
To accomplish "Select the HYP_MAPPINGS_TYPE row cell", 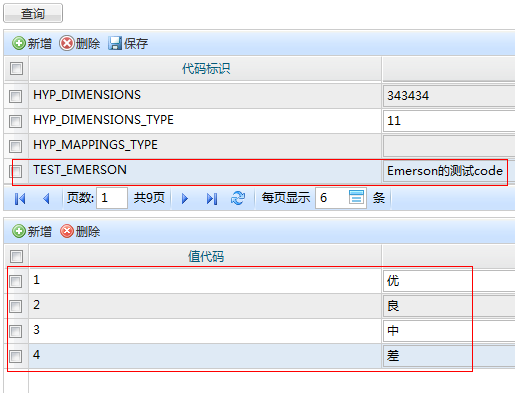I will (205, 146).
